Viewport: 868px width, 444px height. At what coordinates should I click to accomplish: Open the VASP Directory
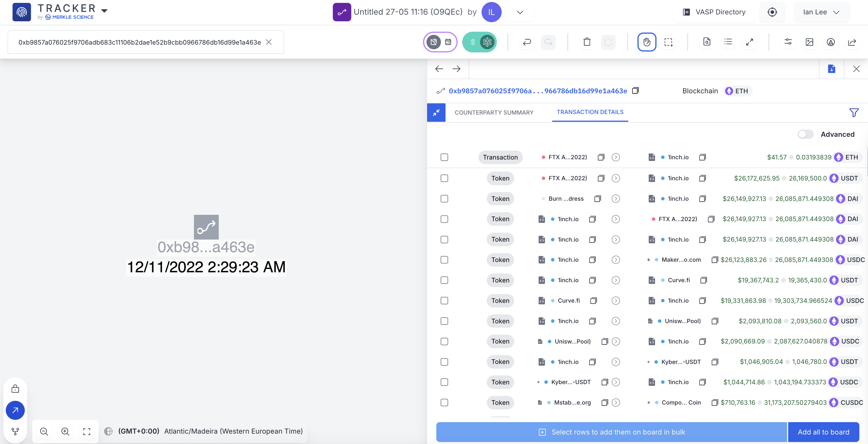(714, 12)
